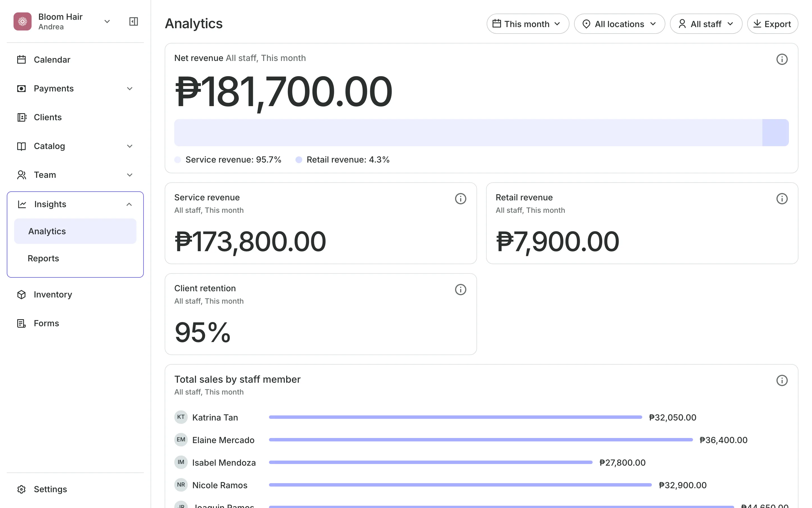Image resolution: width=812 pixels, height=508 pixels.
Task: Expand the Catalog menu chevron
Action: [x=129, y=146]
